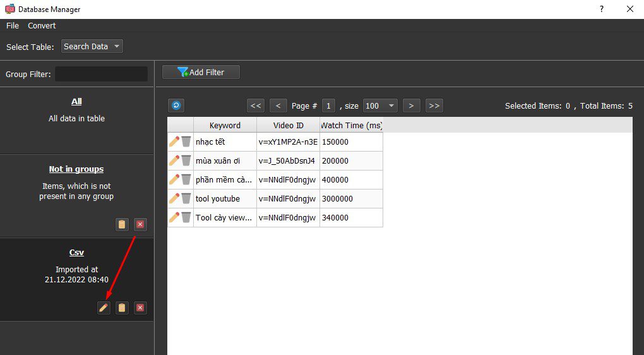The height and width of the screenshot is (355, 644).
Task: Go to next page with > button
Action: pyautogui.click(x=411, y=105)
